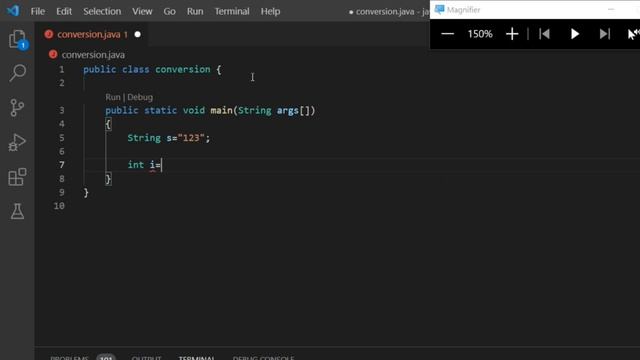
Task: Open the Testing flask view
Action: coord(17,211)
